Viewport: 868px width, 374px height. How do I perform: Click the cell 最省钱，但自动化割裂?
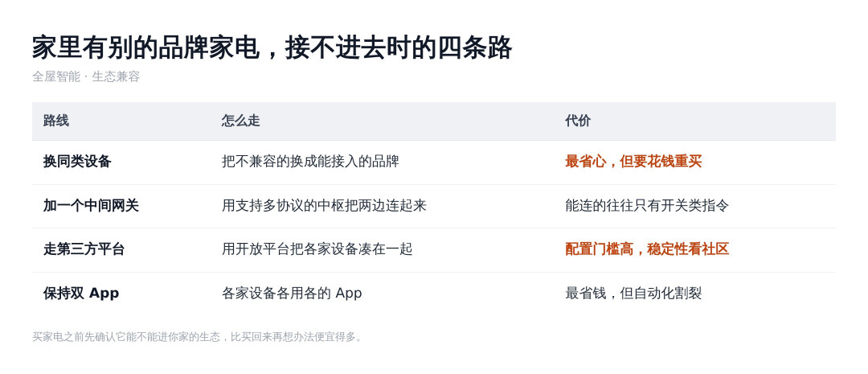click(633, 293)
